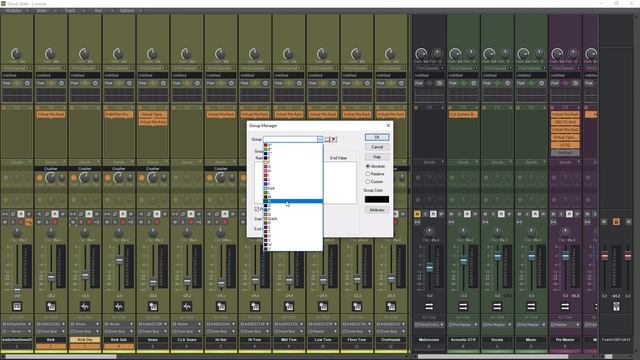Click the Pre Master bus arrows icon
This screenshot has width=640, height=360.
coord(565,306)
